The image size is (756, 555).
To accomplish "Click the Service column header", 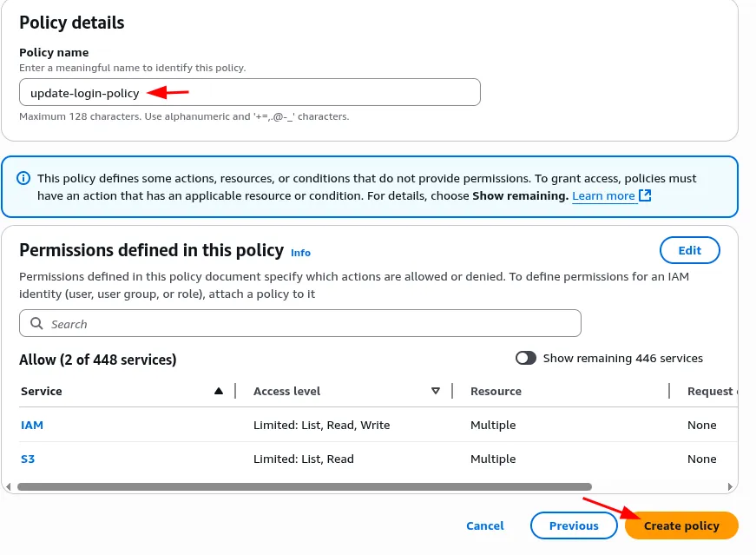I will coord(42,391).
